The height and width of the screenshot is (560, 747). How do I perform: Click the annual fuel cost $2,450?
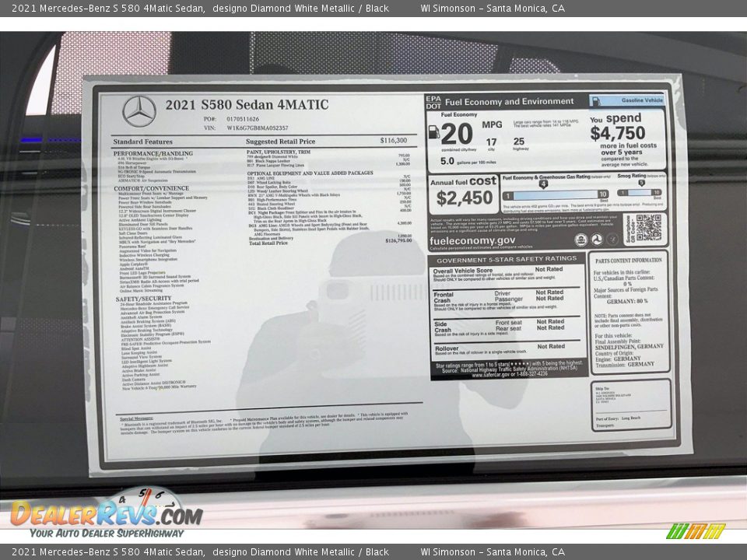(465, 198)
